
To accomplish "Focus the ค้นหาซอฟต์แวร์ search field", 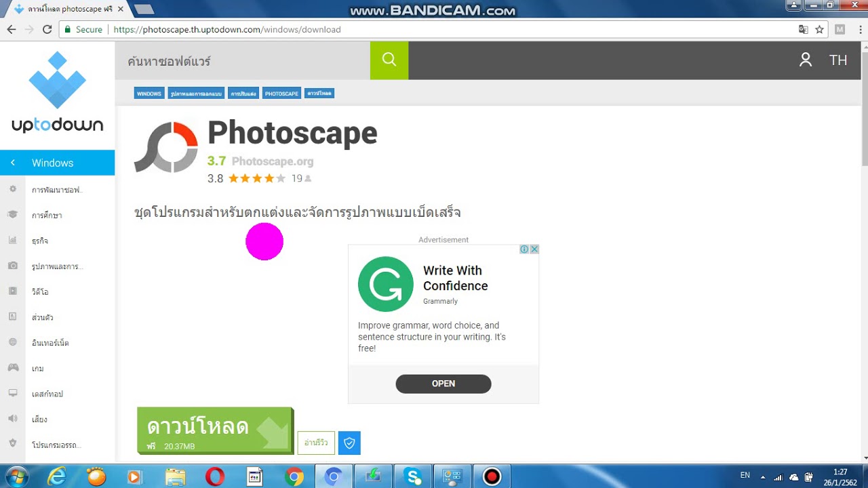I will [x=243, y=60].
